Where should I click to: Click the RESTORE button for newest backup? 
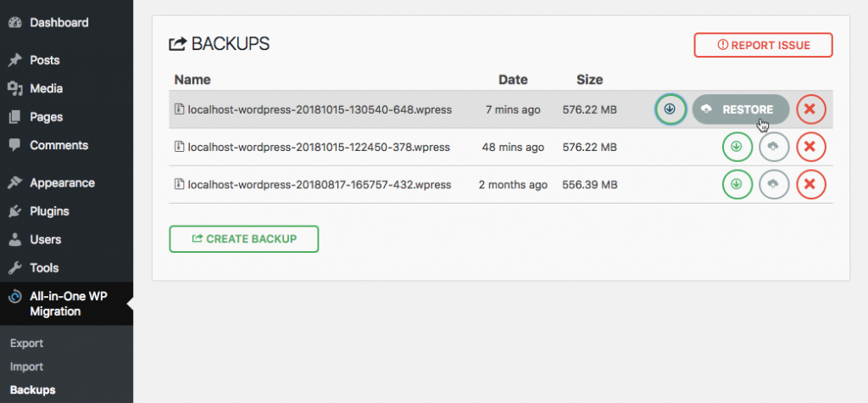741,109
